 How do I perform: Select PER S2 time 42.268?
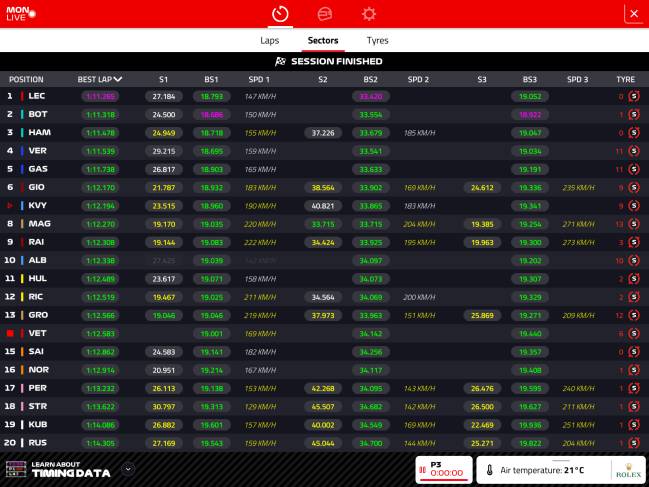tap(323, 389)
